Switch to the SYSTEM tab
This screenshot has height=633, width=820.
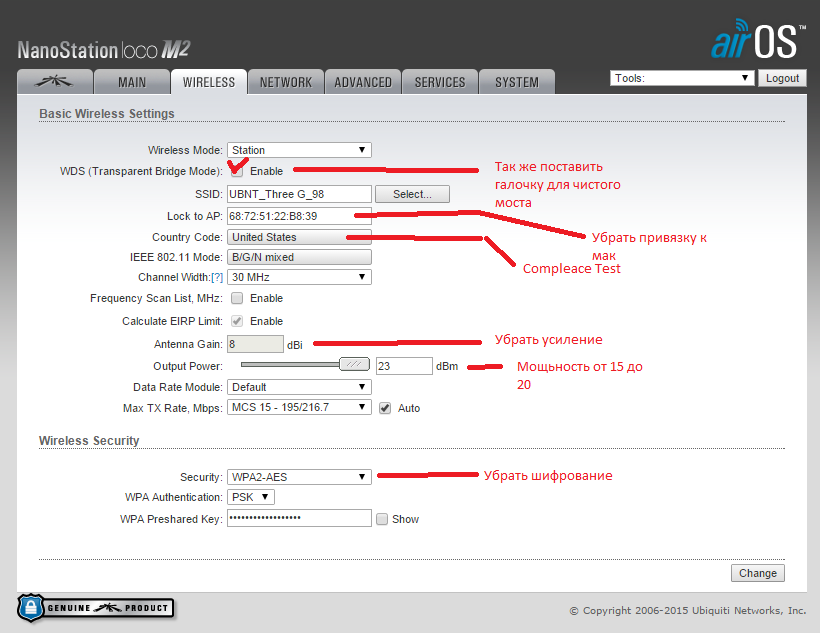[517, 82]
